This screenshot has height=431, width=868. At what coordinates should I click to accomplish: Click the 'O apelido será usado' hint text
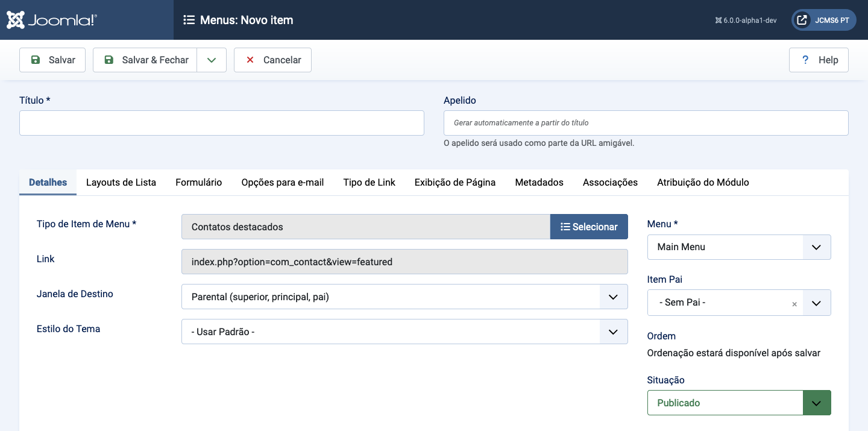point(539,143)
